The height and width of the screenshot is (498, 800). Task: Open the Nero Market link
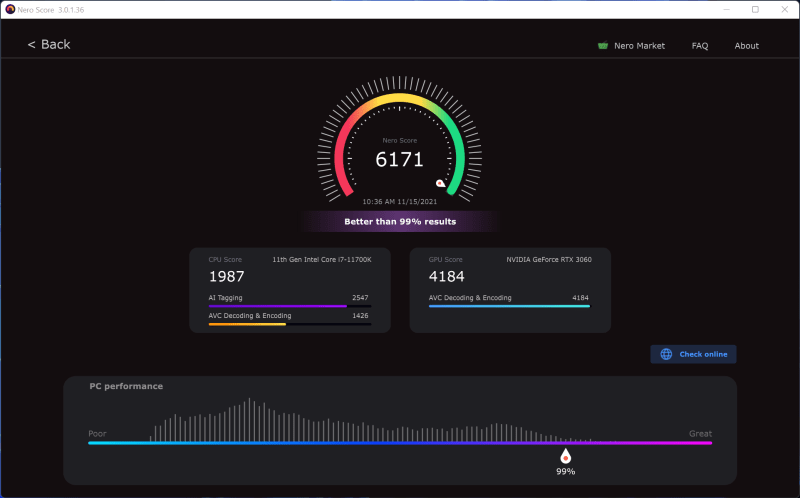(639, 46)
